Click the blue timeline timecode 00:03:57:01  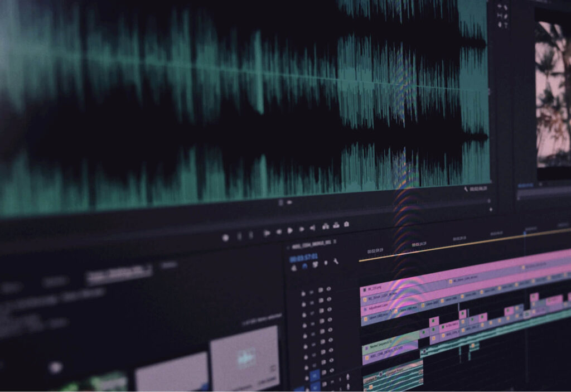pyautogui.click(x=303, y=257)
